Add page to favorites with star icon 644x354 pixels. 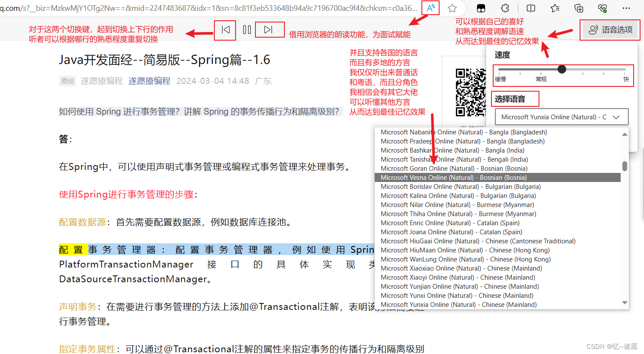[x=452, y=8]
